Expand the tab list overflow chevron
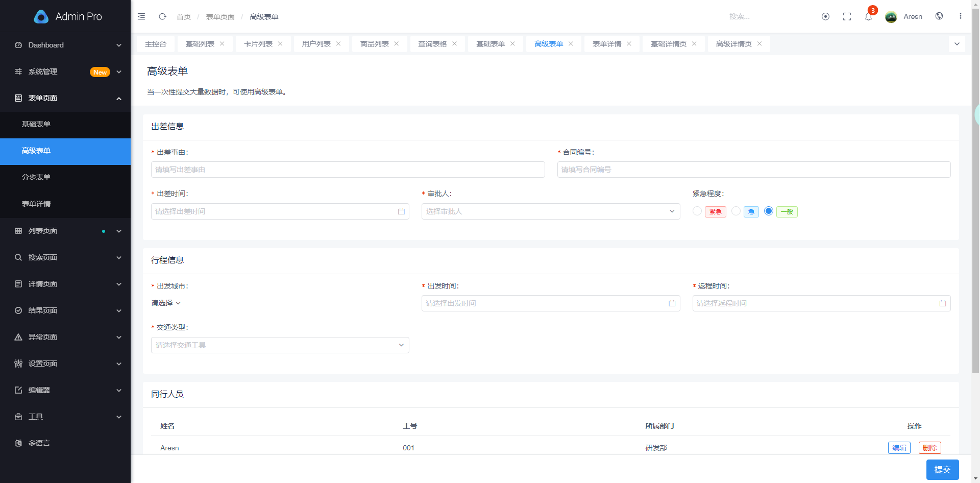 pos(957,44)
